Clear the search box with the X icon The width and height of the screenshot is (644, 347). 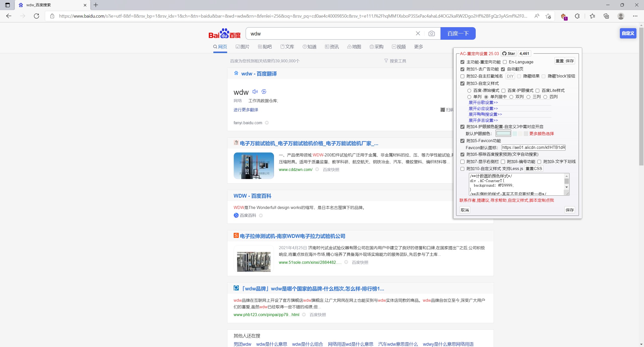(x=418, y=33)
